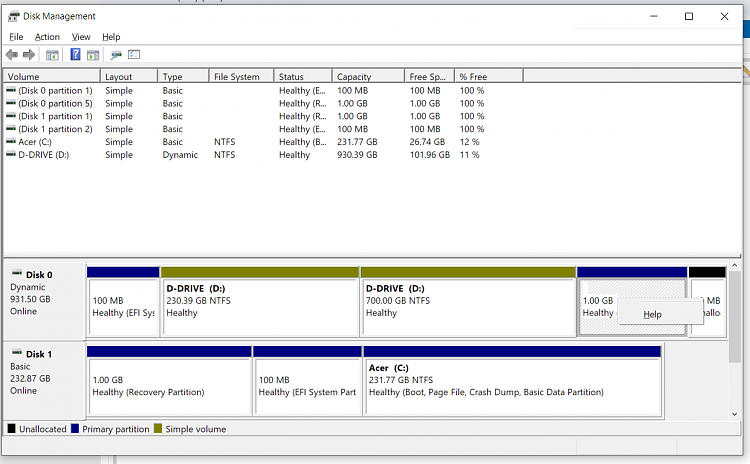The image size is (750, 464).
Task: Click the Settings list toolbar icon
Action: point(134,55)
